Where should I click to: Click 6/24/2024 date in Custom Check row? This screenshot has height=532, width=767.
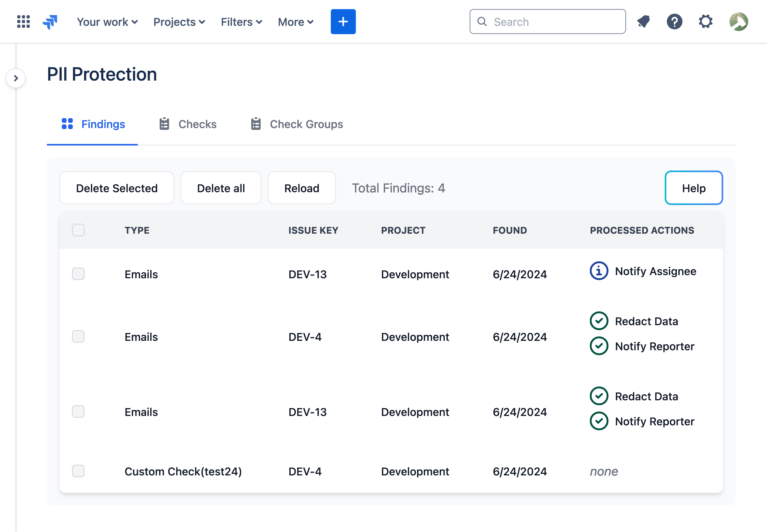520,471
